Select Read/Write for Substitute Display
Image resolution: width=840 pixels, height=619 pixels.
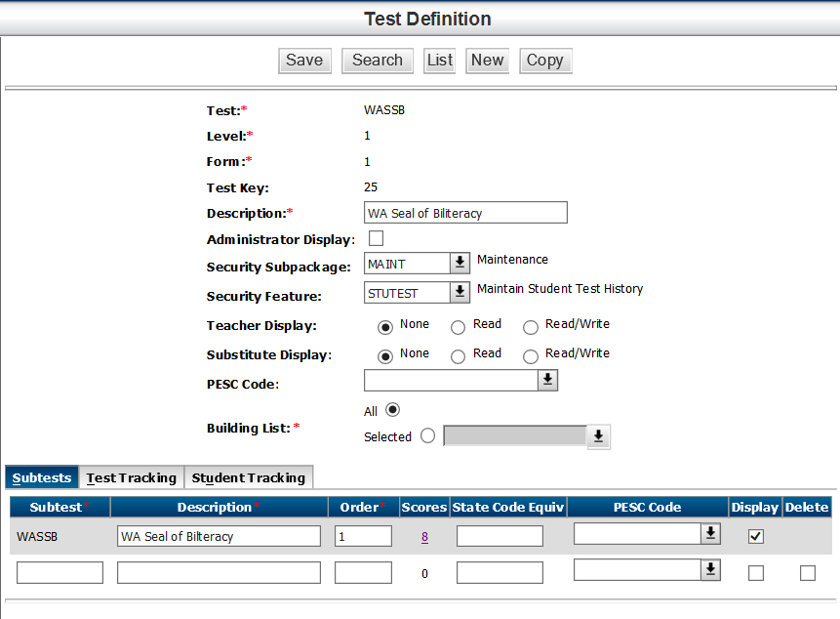[531, 356]
